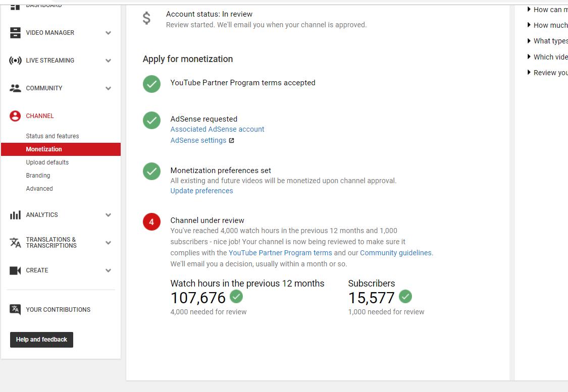Click the Your Contributions translate icon
This screenshot has width=568, height=392.
pos(15,309)
